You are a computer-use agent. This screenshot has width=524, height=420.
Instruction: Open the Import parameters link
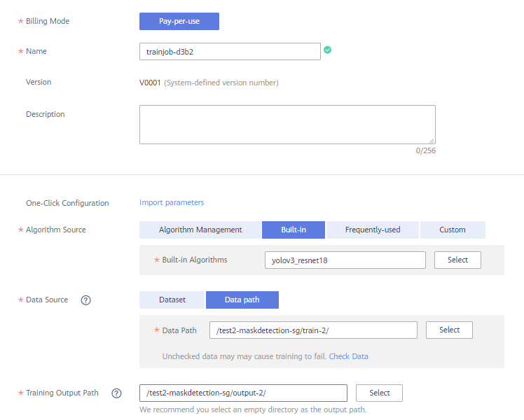click(x=172, y=202)
